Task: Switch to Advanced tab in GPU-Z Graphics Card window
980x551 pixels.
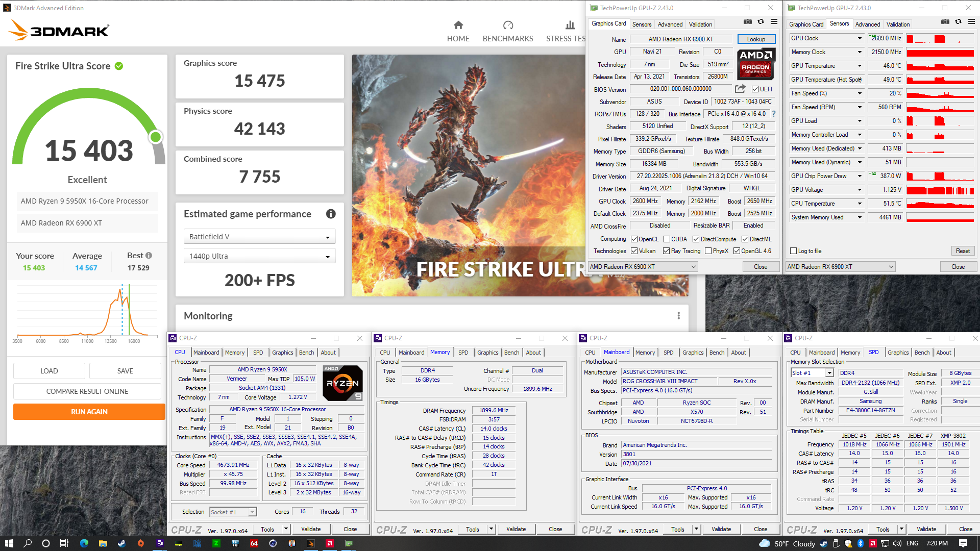Action: [x=670, y=24]
